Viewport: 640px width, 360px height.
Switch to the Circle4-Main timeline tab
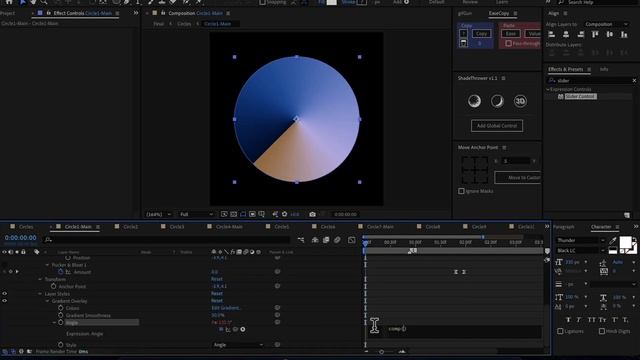229,227
